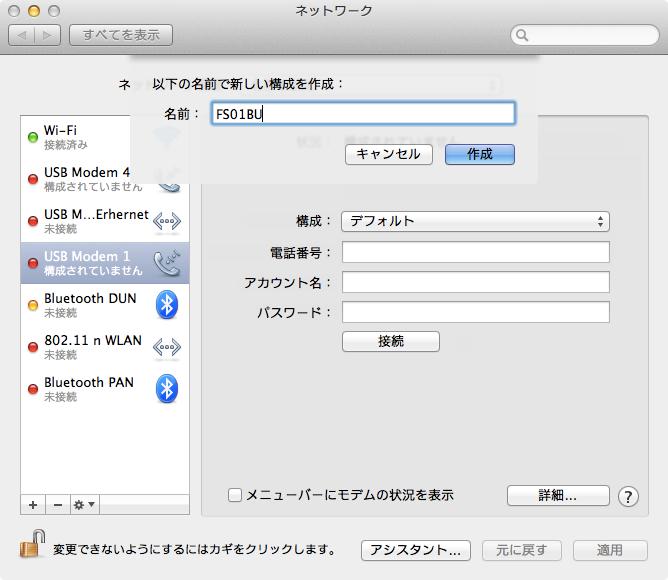Click the green status dot next to Wi-Fi
The height and width of the screenshot is (580, 668).
33,137
